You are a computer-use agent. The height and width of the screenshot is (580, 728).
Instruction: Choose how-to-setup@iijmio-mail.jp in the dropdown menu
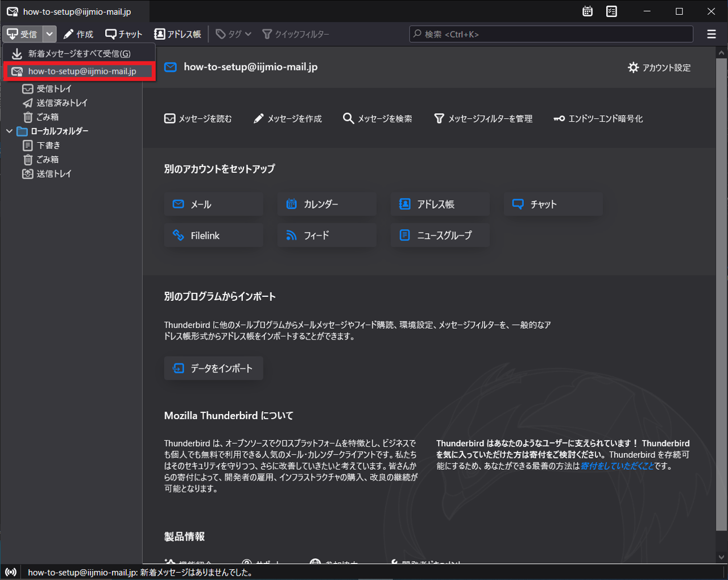coord(79,71)
